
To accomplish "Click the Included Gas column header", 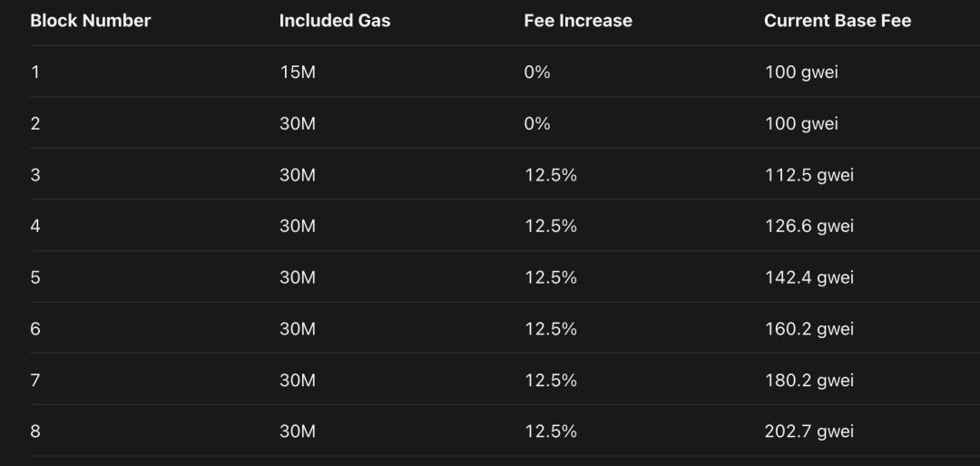I will [335, 21].
